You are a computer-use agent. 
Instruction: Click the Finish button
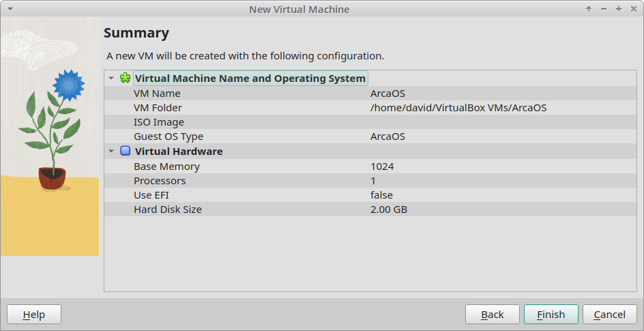551,315
